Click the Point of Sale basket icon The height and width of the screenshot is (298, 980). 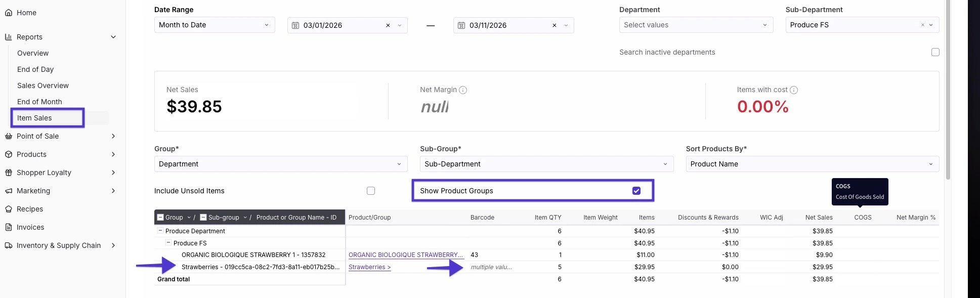click(x=9, y=136)
